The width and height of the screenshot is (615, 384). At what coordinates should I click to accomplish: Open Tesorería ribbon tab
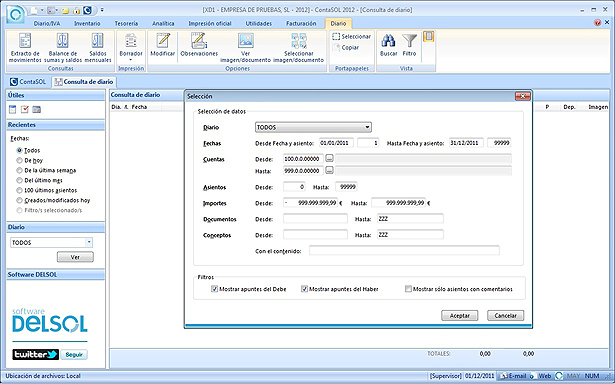126,24
